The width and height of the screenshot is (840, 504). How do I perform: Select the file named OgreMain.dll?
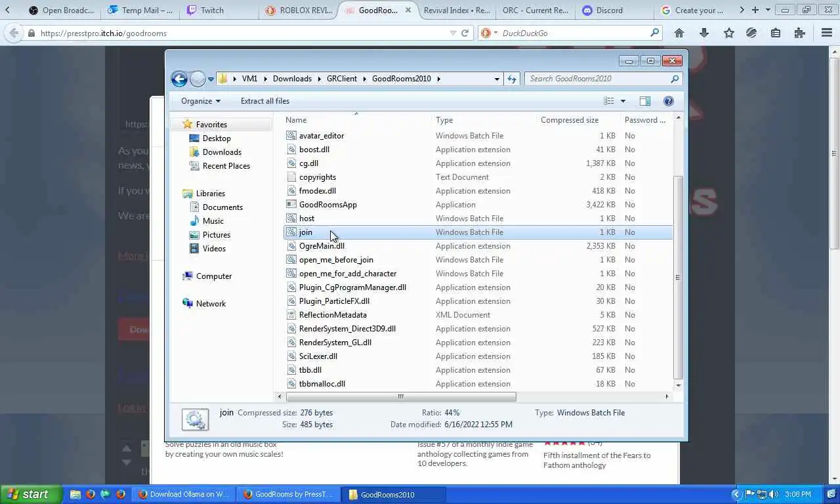322,246
